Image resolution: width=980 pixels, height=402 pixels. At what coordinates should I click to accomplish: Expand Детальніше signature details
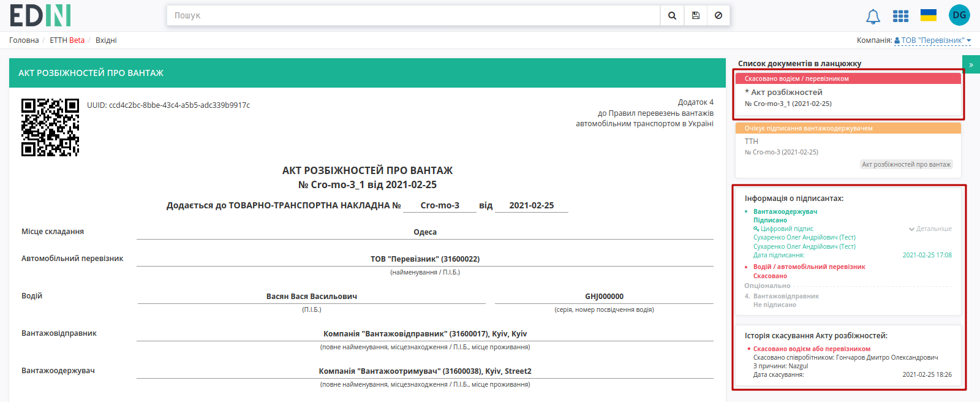(x=930, y=229)
